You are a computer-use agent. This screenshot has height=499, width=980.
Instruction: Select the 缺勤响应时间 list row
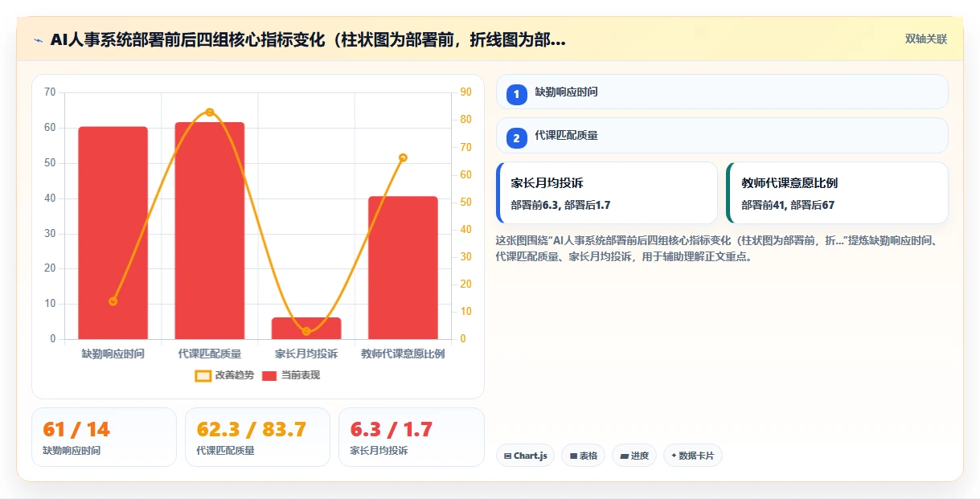[722, 92]
